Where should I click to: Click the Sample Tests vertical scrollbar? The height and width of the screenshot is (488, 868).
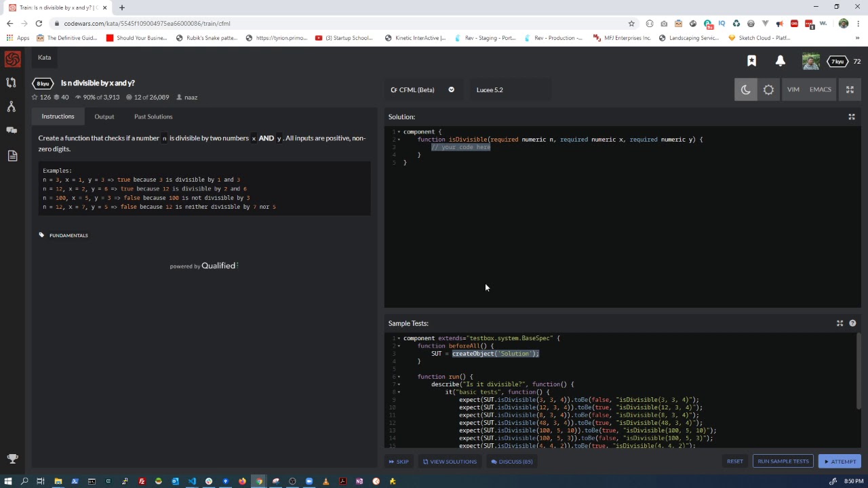(x=859, y=371)
